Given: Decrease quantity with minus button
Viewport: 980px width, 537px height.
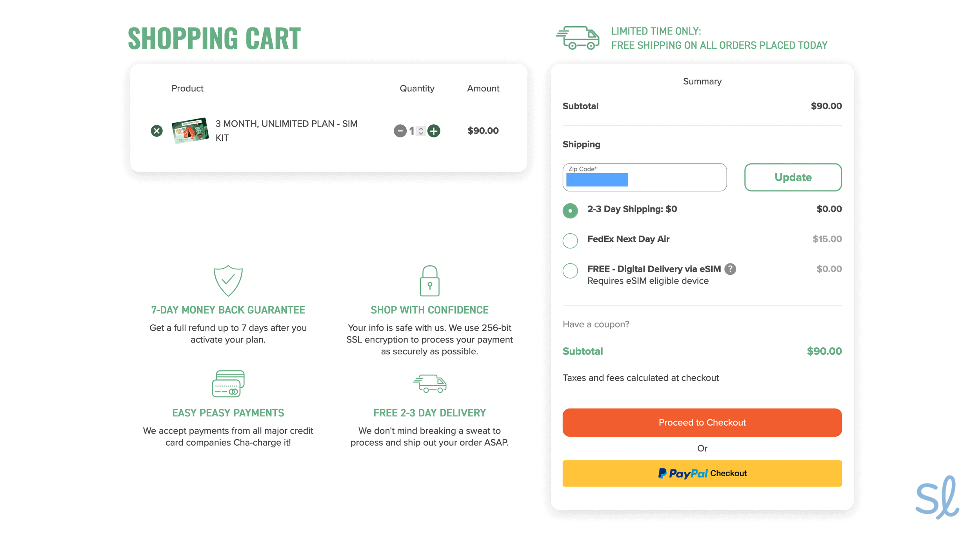Looking at the screenshot, I should click(x=400, y=131).
